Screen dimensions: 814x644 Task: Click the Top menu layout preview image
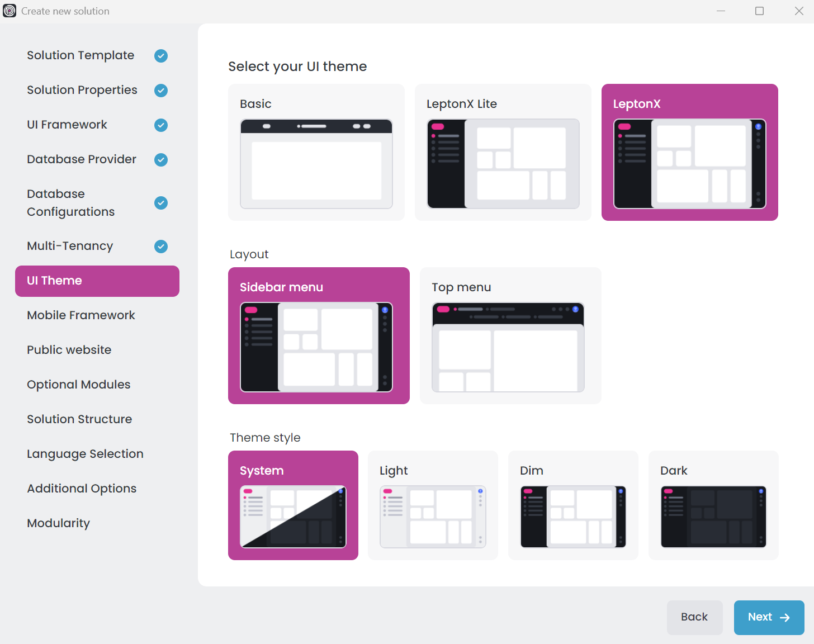point(508,347)
